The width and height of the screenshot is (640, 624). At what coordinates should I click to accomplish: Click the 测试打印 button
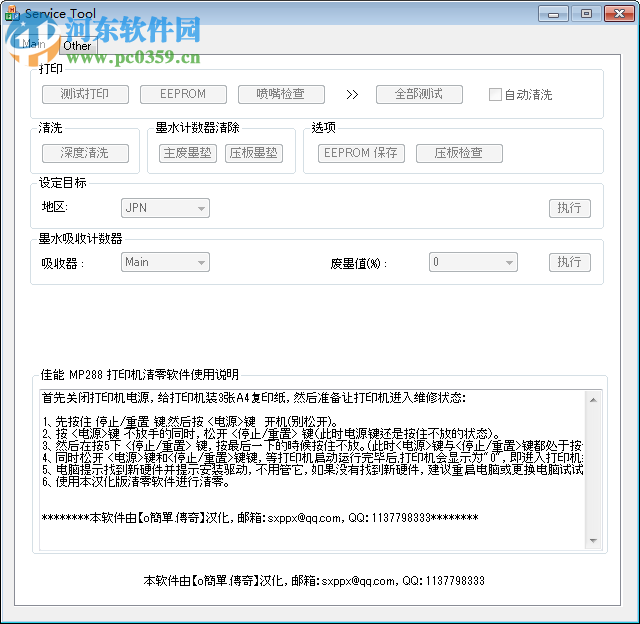(x=85, y=94)
